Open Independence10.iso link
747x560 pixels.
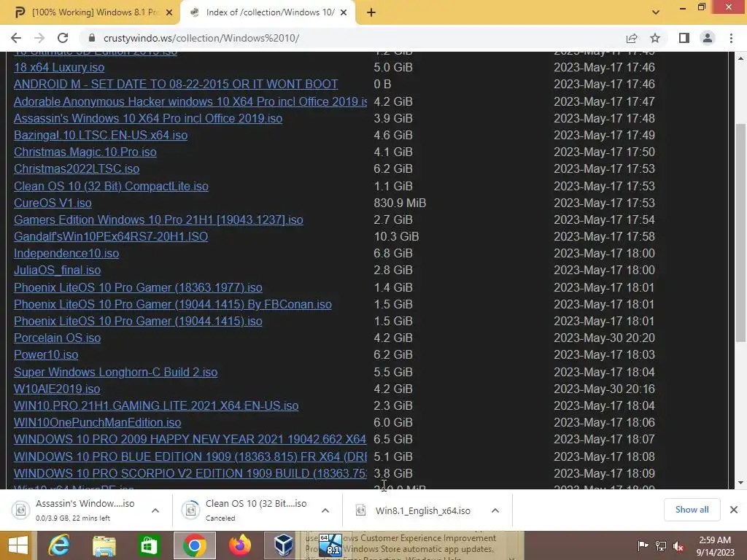pos(66,253)
